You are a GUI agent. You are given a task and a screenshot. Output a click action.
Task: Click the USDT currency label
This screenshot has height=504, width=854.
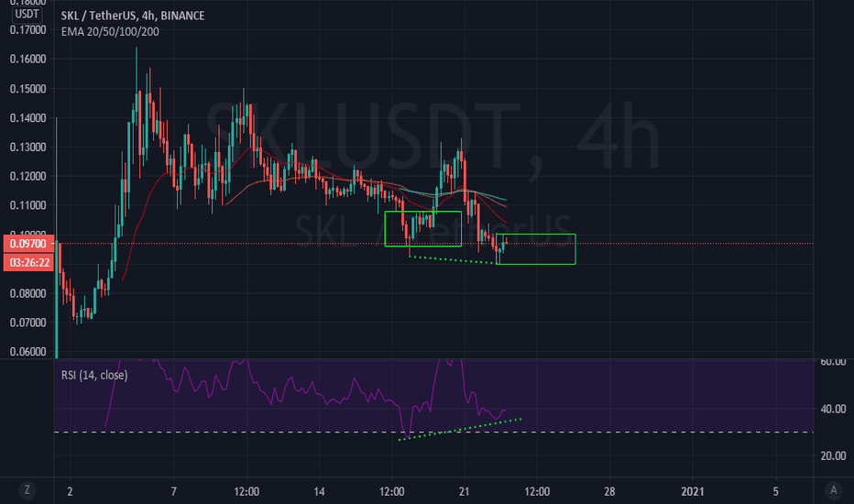(x=27, y=14)
